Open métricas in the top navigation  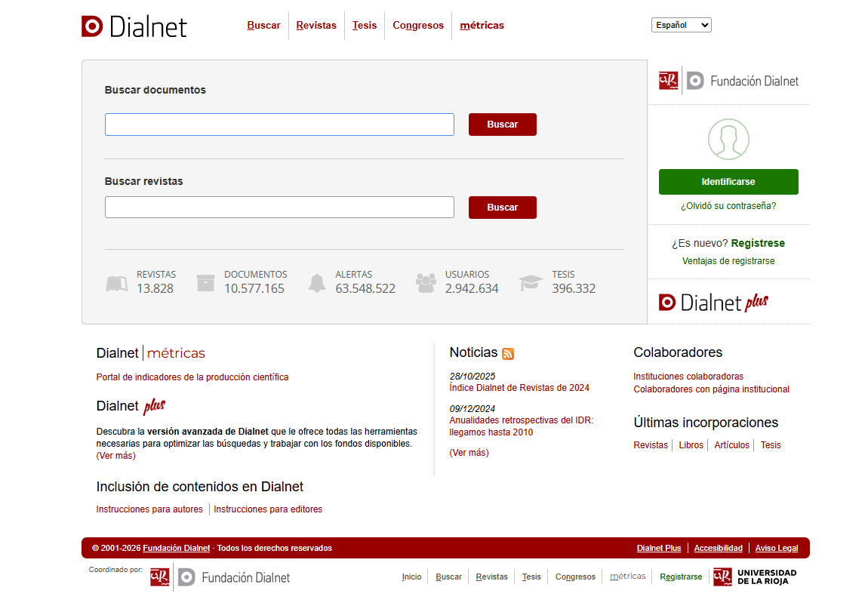tap(482, 26)
